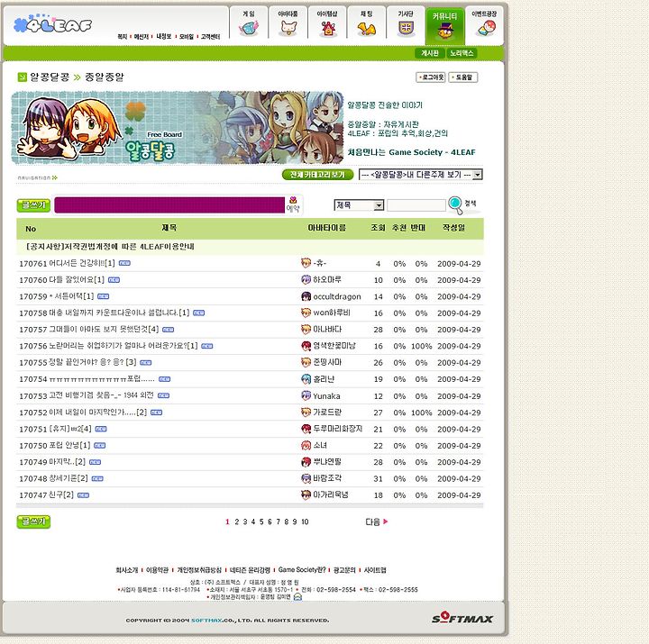Open the 고객센터 link
The height and width of the screenshot is (644, 649).
click(210, 37)
